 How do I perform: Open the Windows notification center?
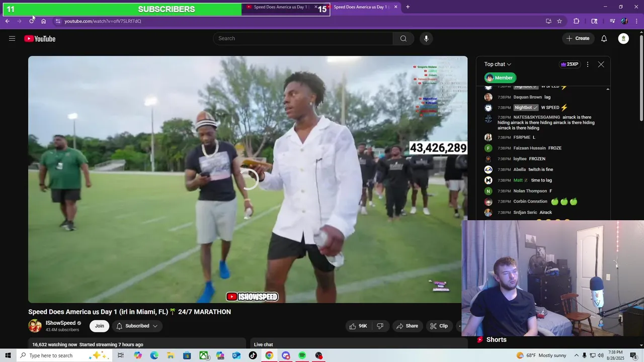pos(634,355)
